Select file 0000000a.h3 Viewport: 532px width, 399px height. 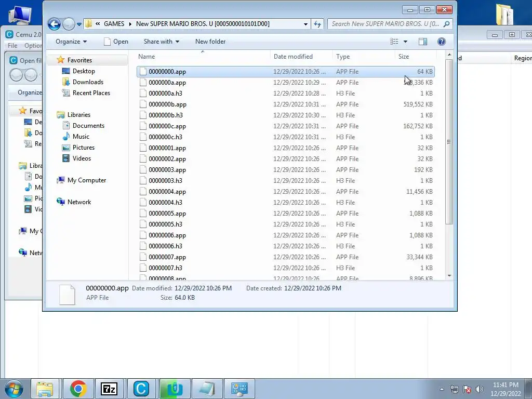coord(286,94)
